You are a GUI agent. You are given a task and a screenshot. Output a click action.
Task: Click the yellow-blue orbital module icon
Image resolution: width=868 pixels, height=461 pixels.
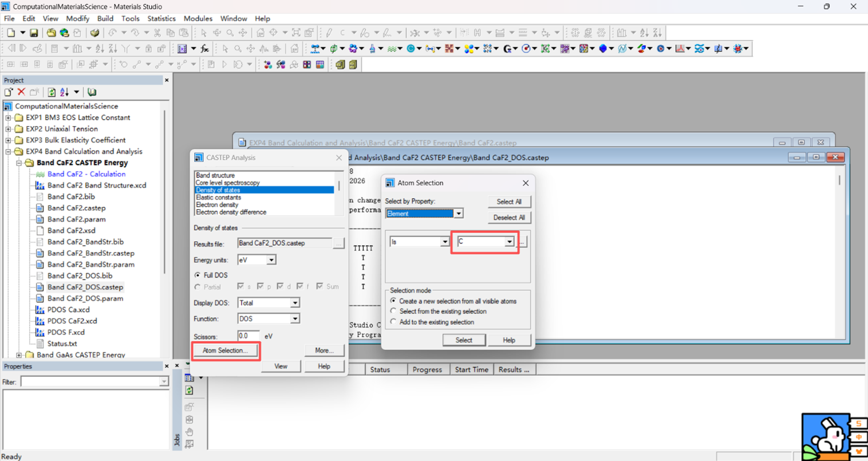coord(469,49)
